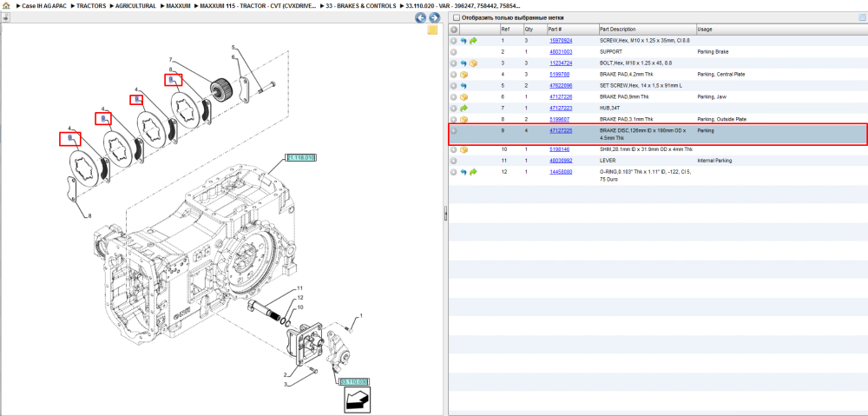Viewport: 868px width, 416px height.
Task: Open part number link 15970924
Action: tap(561, 41)
